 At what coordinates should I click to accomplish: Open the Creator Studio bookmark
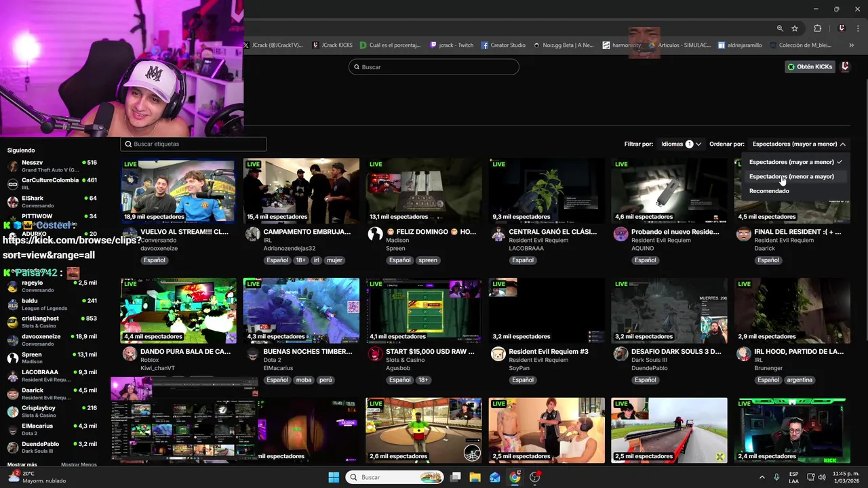[503, 45]
